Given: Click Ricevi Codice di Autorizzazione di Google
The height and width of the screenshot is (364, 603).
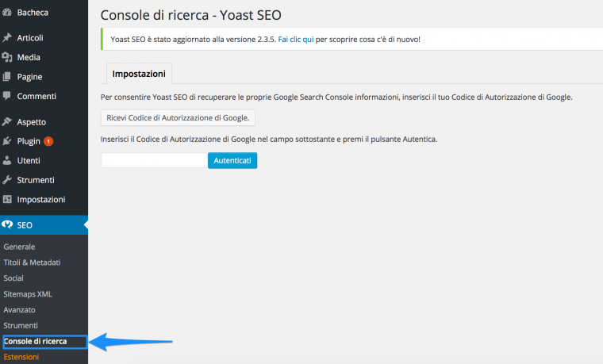Looking at the screenshot, I should click(x=178, y=117).
